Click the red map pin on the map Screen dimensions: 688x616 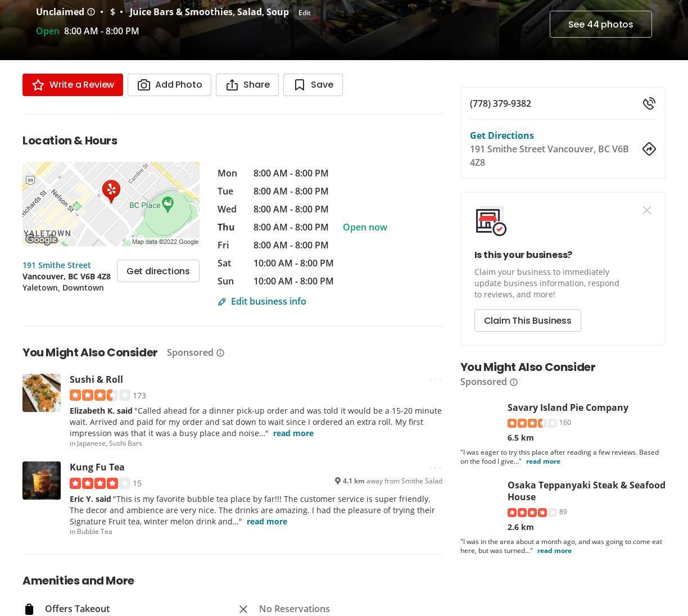[111, 191]
